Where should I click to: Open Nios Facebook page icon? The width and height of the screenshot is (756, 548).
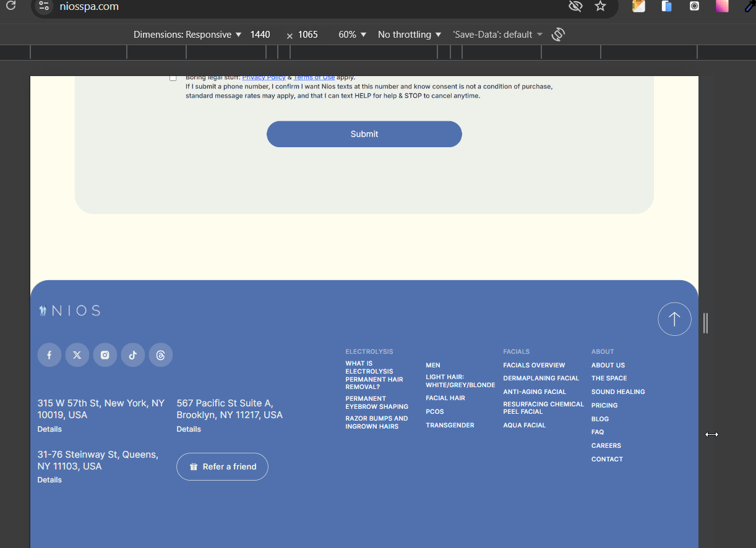tap(49, 355)
